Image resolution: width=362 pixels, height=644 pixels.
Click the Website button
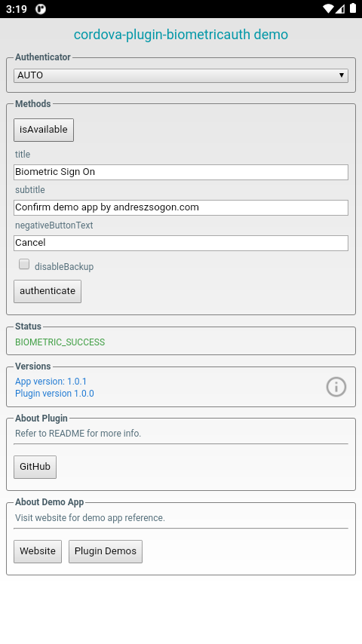(38, 551)
